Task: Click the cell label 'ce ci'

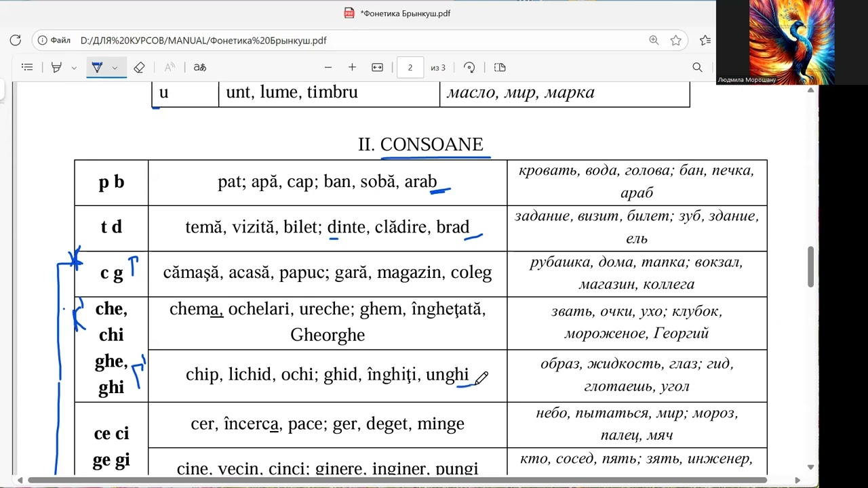Action: click(111, 434)
